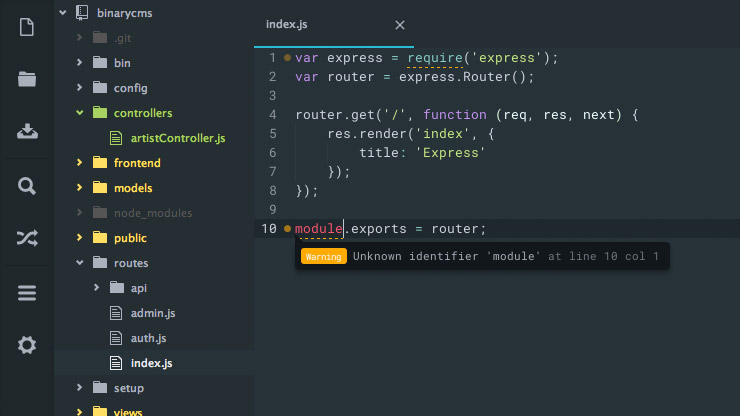Close the index.js tab

tap(400, 25)
